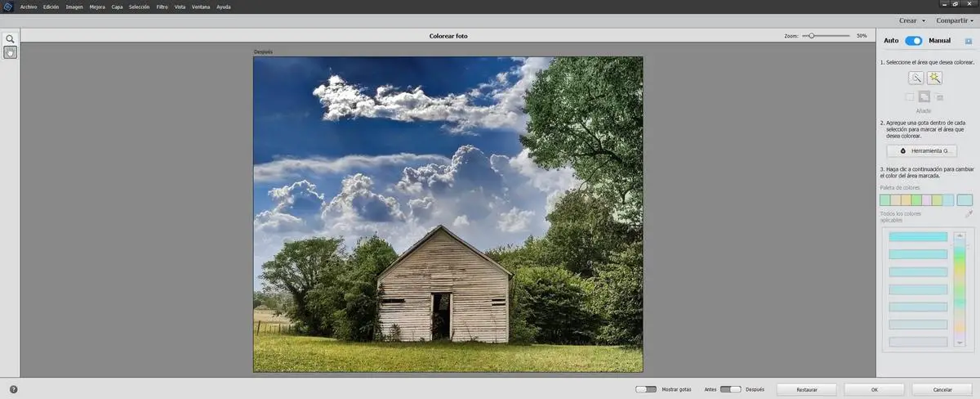Select the subtract from selection mode icon
The height and width of the screenshot is (399, 980).
(939, 96)
